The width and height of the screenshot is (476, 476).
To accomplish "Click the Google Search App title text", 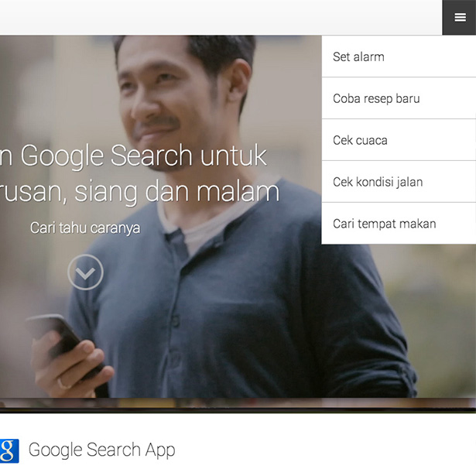I will click(x=101, y=450).
